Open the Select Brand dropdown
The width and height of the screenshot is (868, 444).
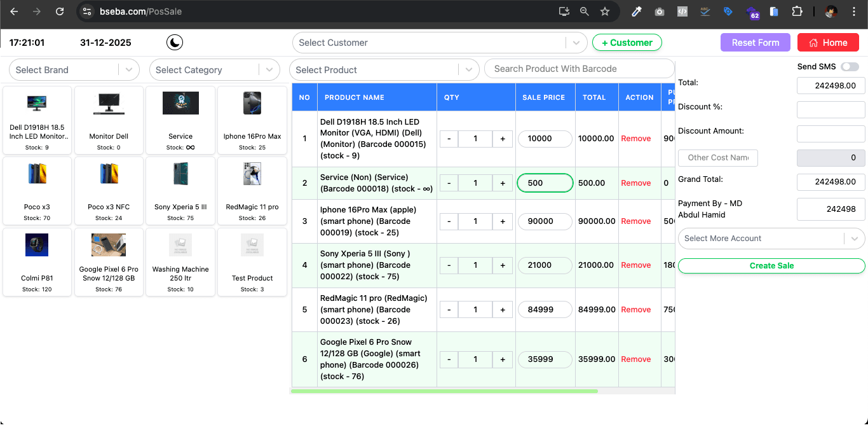tap(74, 70)
